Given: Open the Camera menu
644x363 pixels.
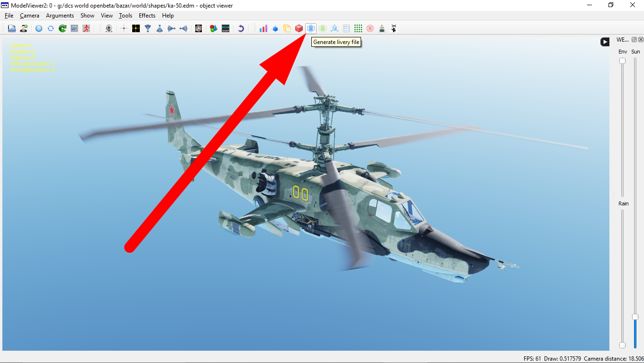Looking at the screenshot, I should click(x=29, y=16).
